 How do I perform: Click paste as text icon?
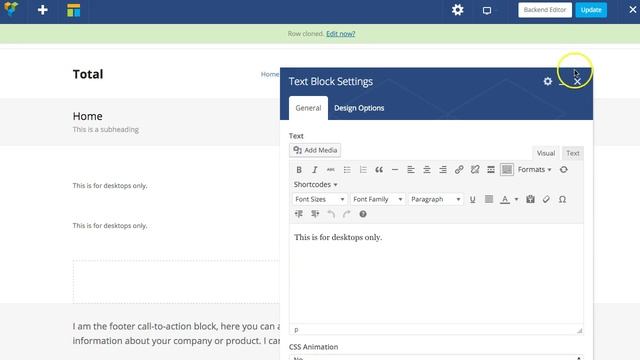[x=530, y=200]
